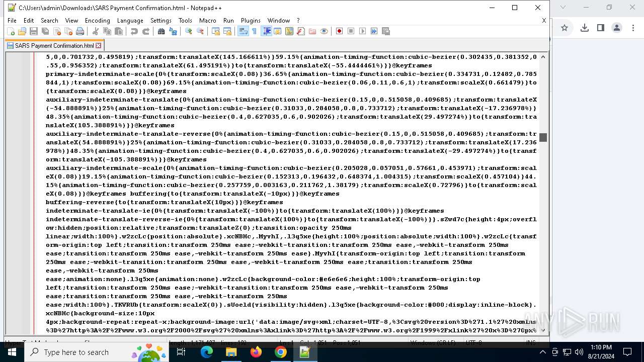Open the user defined language icon

point(278,31)
